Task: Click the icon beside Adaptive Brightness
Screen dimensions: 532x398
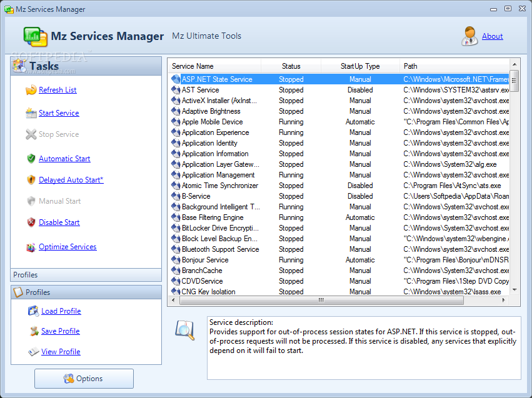Action: click(x=176, y=111)
